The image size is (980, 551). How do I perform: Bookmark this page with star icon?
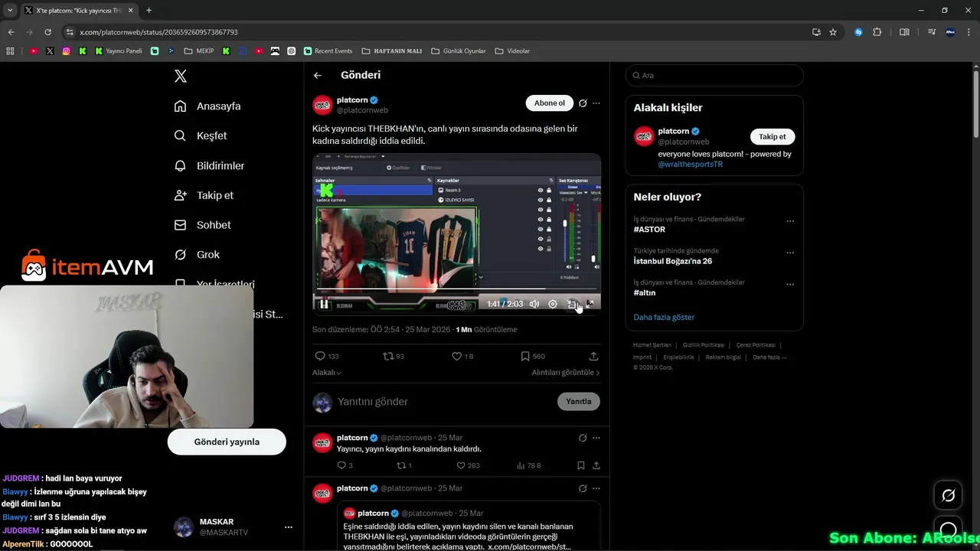click(x=833, y=32)
